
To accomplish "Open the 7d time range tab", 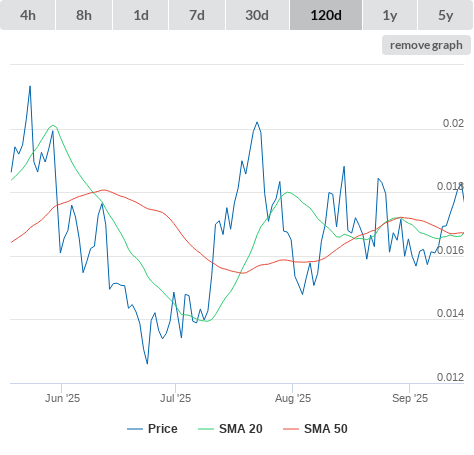I will pyautogui.click(x=197, y=15).
